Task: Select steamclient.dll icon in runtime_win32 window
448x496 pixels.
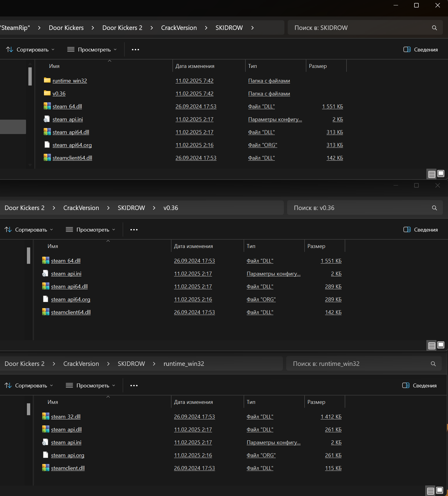Action: [45, 468]
